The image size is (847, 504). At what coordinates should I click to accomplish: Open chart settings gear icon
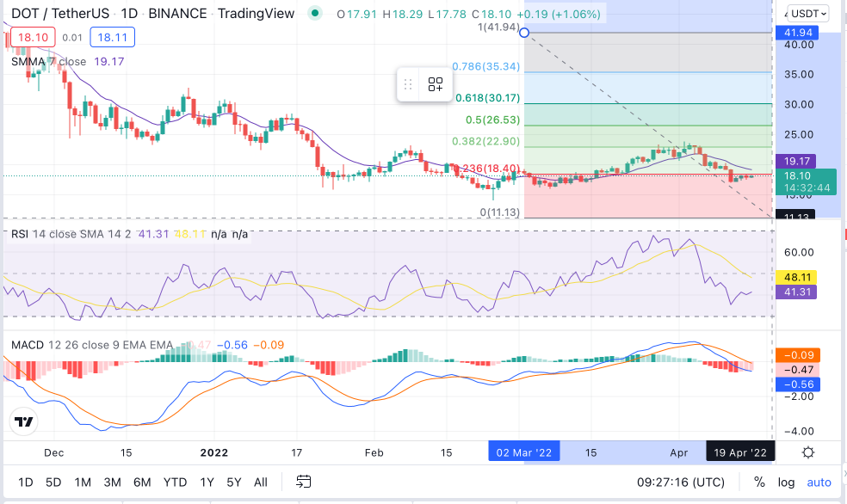[x=808, y=452]
